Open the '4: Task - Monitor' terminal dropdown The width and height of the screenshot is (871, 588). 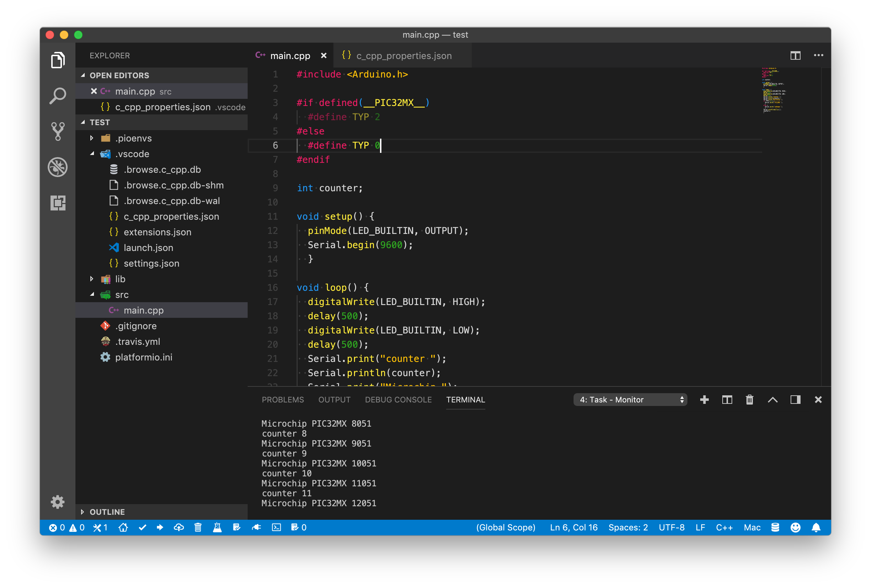(630, 400)
